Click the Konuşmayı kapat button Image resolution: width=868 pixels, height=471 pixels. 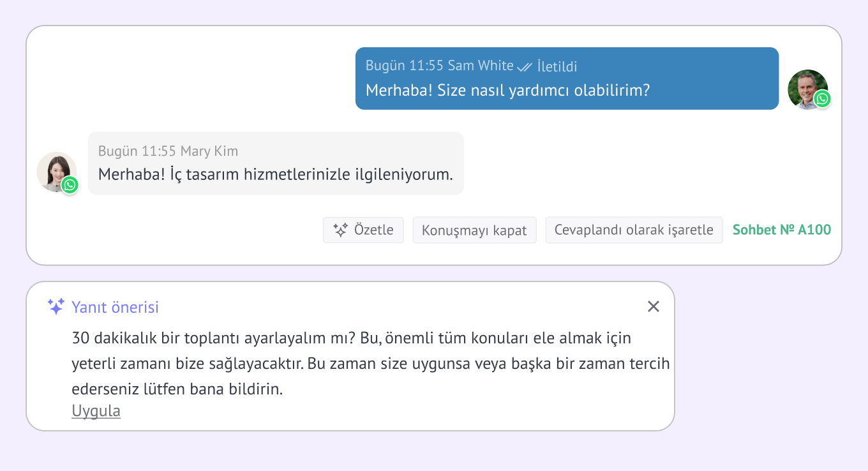point(474,230)
